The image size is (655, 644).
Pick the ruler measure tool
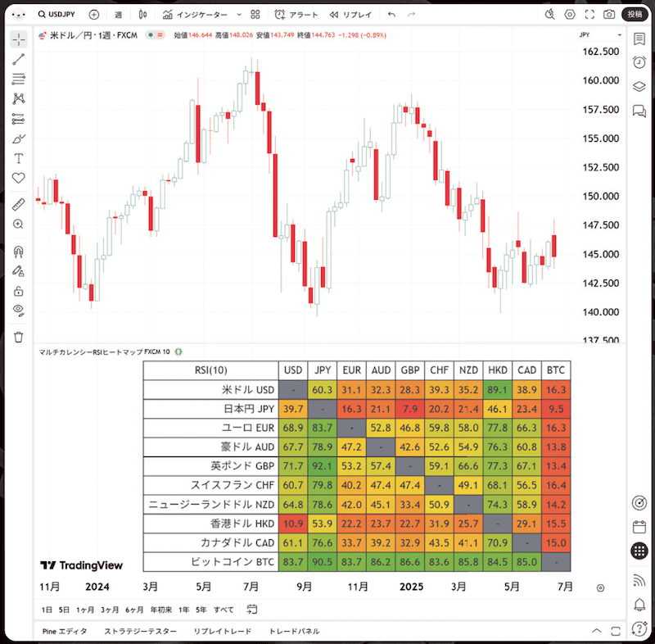point(19,204)
